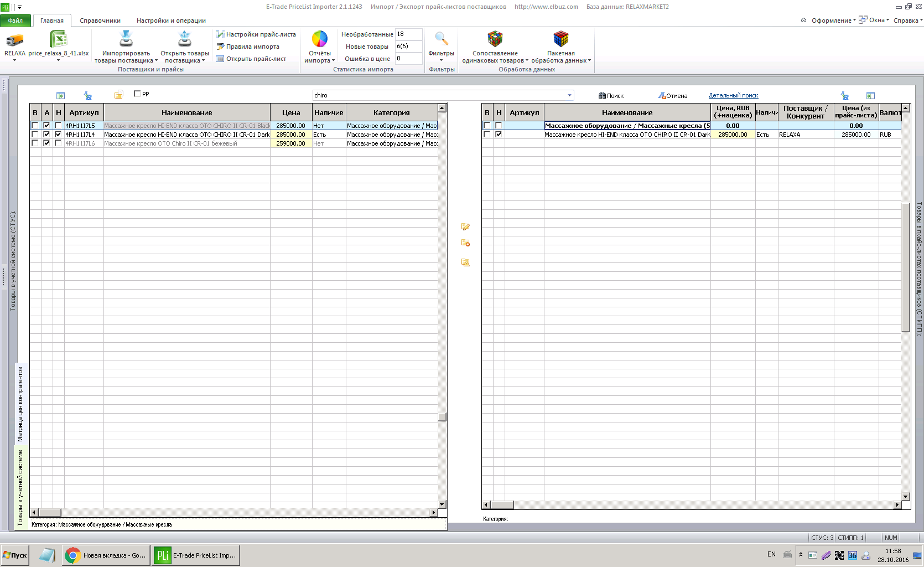Click the show desktop tray icon
Viewport: 924px width, 567px height.
pyautogui.click(x=917, y=555)
